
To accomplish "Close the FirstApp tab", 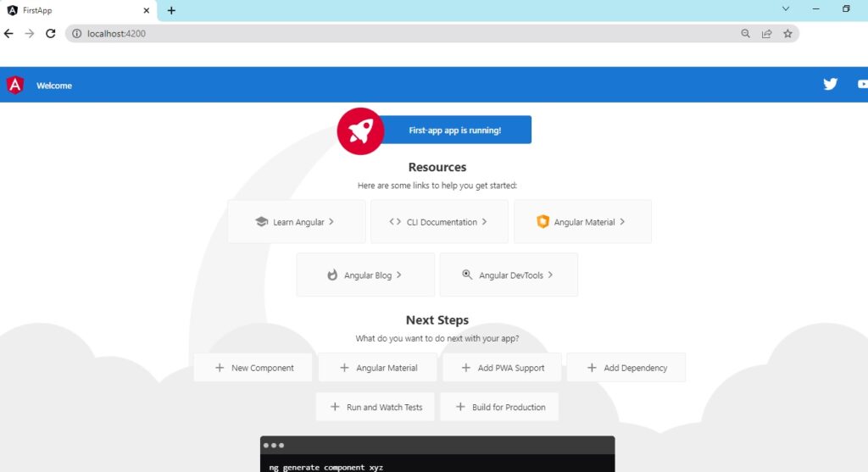I will pos(146,10).
